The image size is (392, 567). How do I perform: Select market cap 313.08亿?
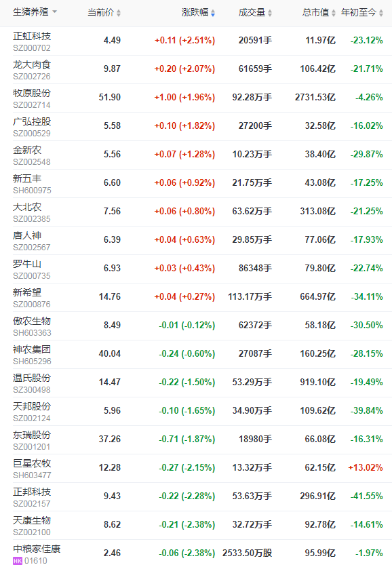pyautogui.click(x=317, y=211)
